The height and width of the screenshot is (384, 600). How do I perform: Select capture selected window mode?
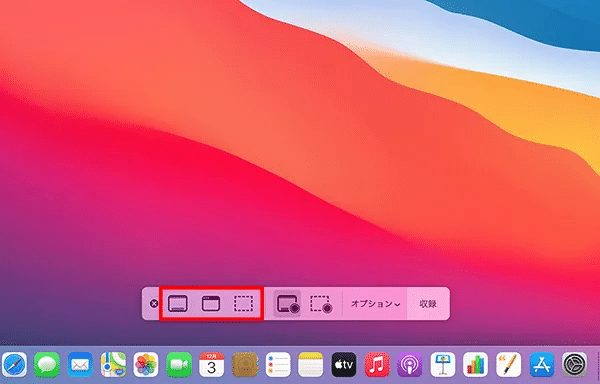click(211, 304)
